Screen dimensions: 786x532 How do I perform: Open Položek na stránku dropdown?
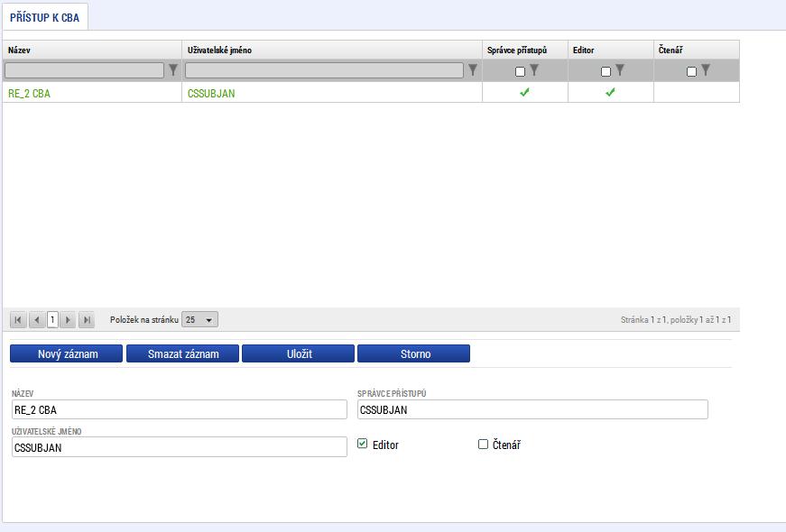(x=199, y=319)
